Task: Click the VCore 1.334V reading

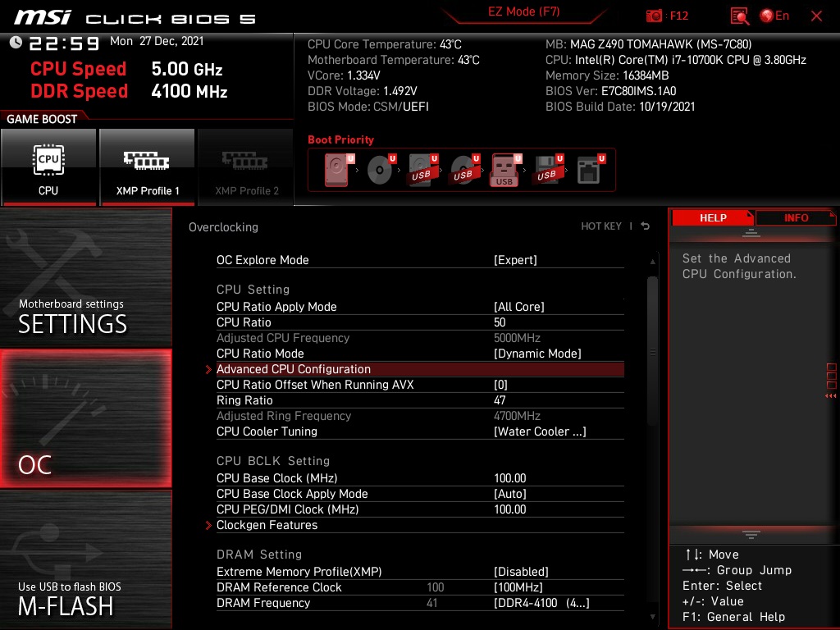Action: point(344,75)
